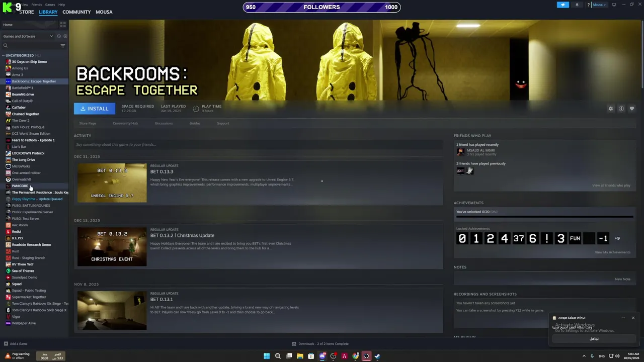Select Wallpaper Alive in the game list
644x362 pixels.
24,323
